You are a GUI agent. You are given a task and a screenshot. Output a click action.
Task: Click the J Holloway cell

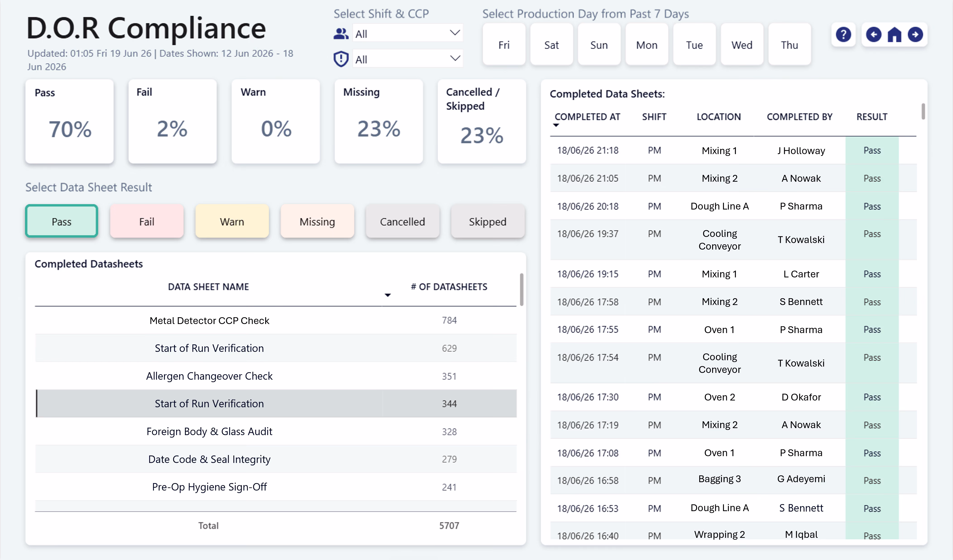point(801,150)
